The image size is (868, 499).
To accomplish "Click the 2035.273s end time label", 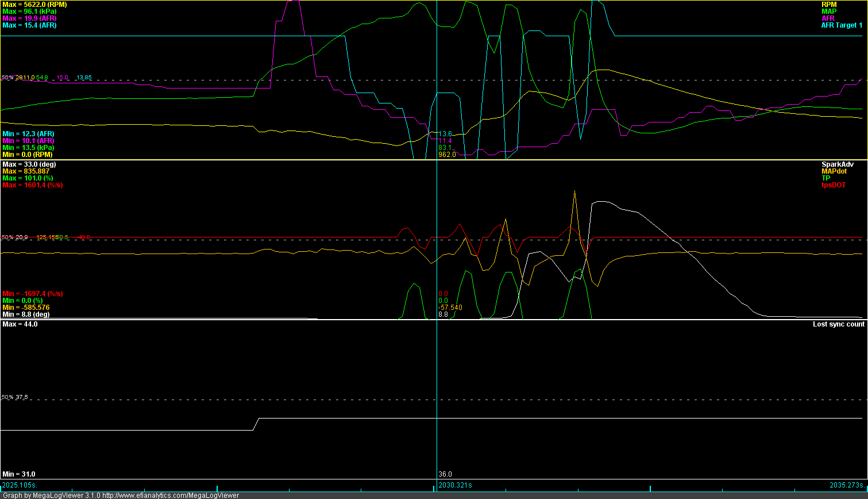I will 846,485.
